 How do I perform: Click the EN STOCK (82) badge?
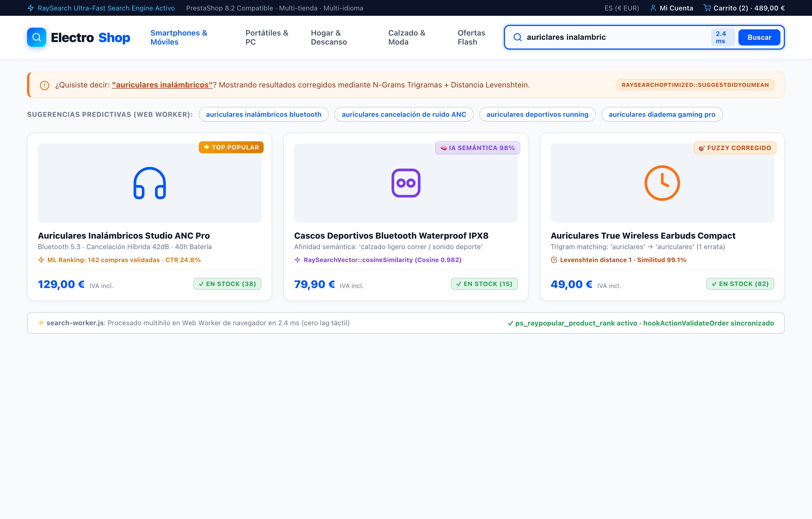point(740,284)
